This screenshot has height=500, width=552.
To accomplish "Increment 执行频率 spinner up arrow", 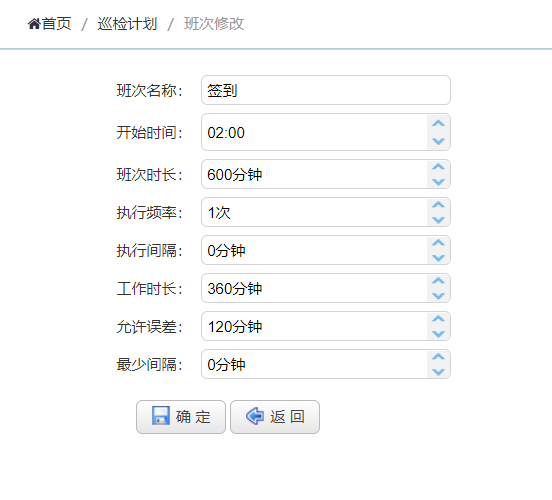I will pos(438,205).
